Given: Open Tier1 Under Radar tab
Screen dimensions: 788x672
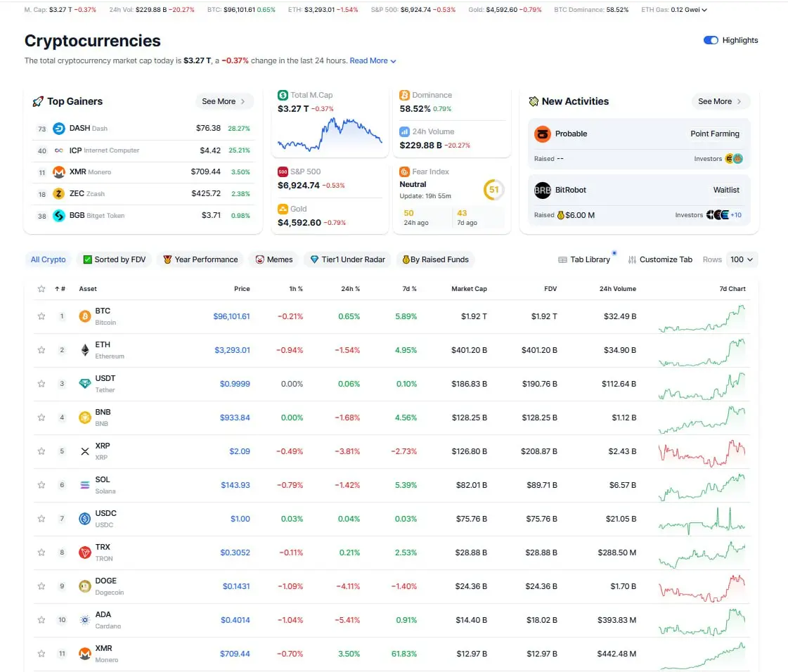Looking at the screenshot, I should tap(348, 259).
